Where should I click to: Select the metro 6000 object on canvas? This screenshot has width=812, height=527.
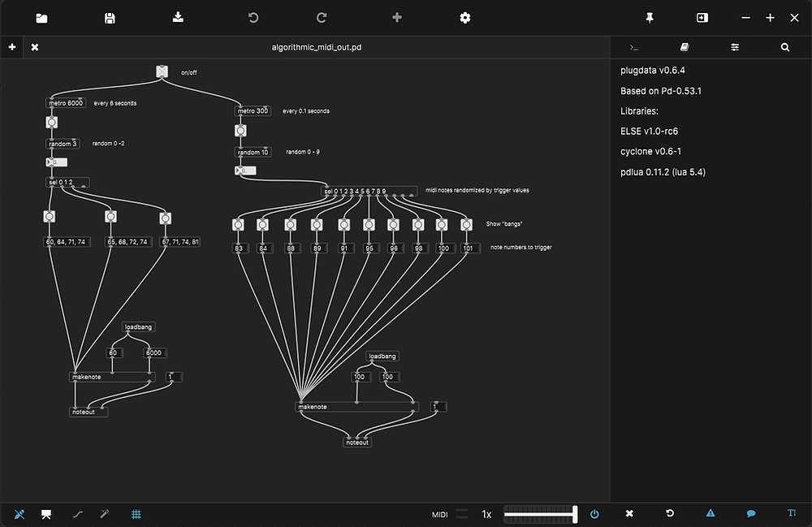[65, 102]
